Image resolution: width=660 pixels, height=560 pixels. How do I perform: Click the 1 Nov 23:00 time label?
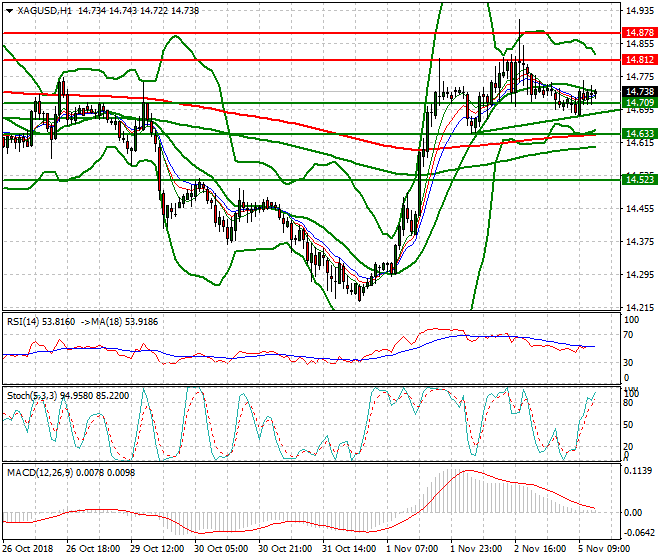476,549
